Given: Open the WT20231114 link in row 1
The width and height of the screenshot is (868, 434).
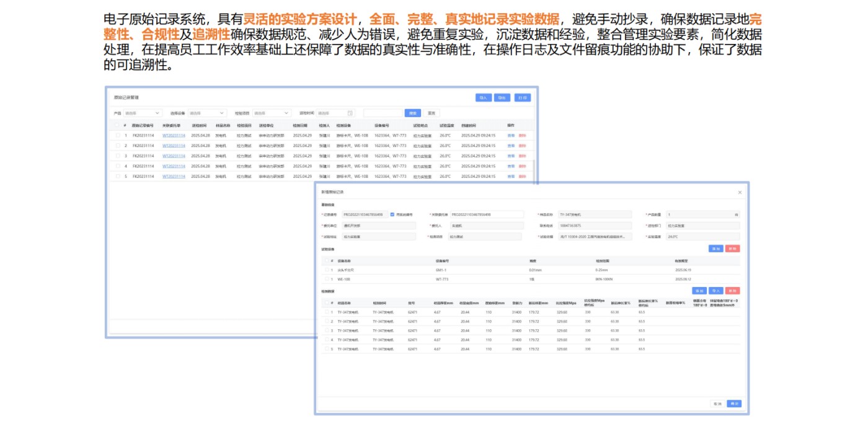Looking at the screenshot, I should click(174, 135).
